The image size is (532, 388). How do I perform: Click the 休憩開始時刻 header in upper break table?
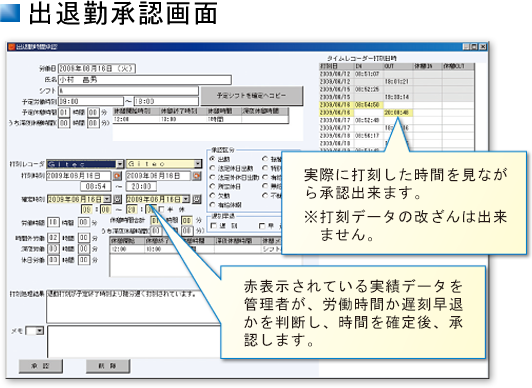point(136,111)
